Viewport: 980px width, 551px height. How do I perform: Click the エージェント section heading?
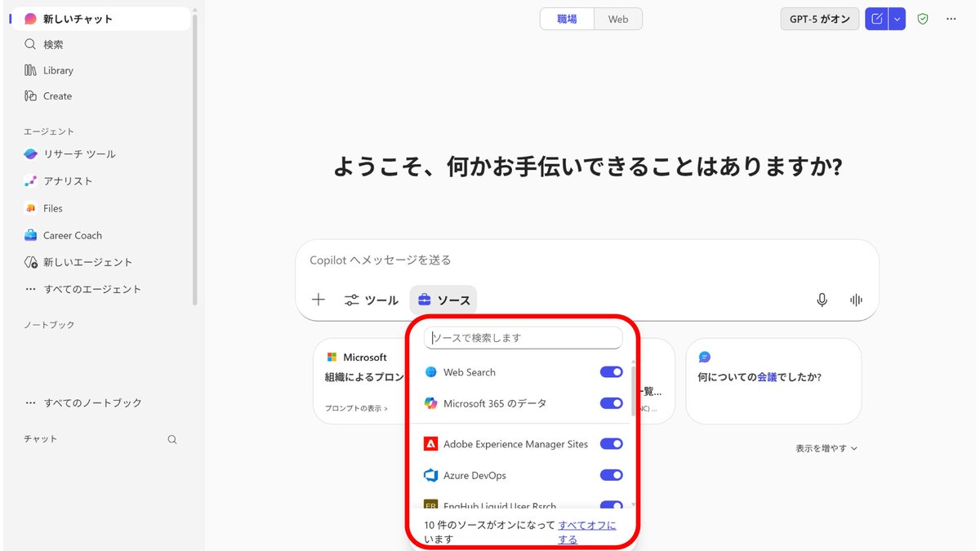coord(49,131)
